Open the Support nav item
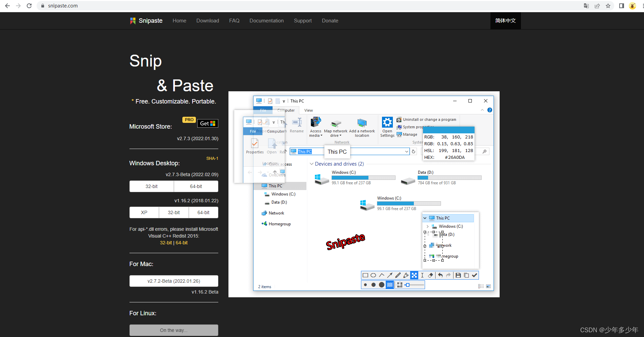The image size is (644, 337). (303, 21)
